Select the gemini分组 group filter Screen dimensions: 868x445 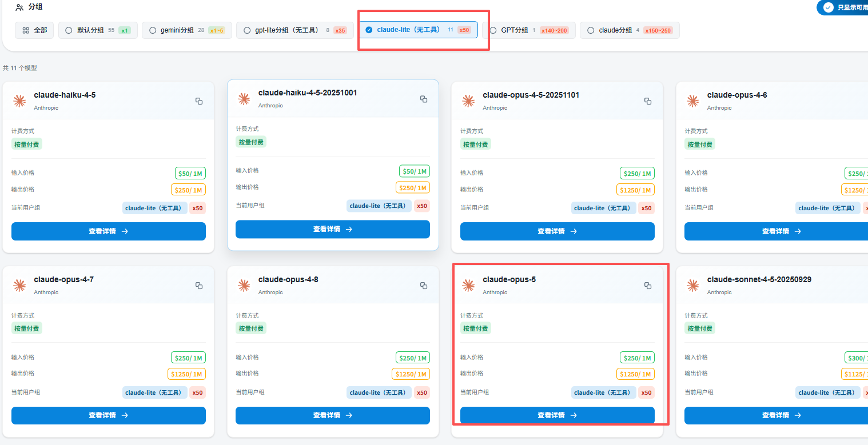click(187, 30)
